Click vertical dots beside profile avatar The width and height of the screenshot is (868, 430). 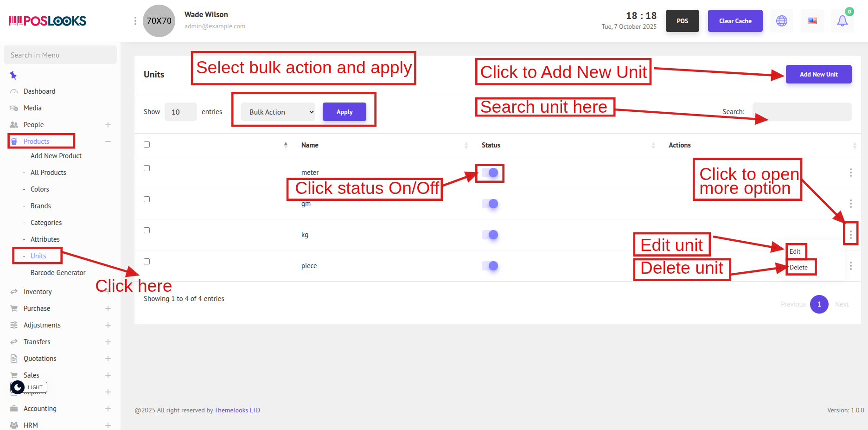135,21
